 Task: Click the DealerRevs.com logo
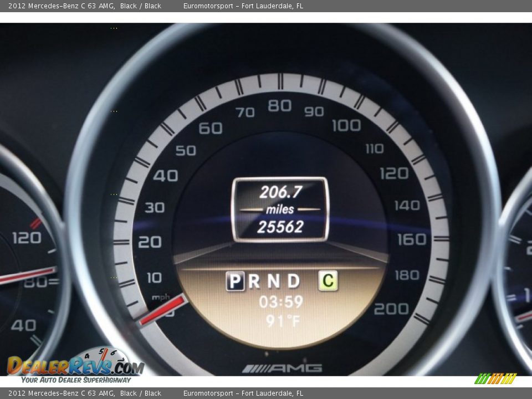75,365
